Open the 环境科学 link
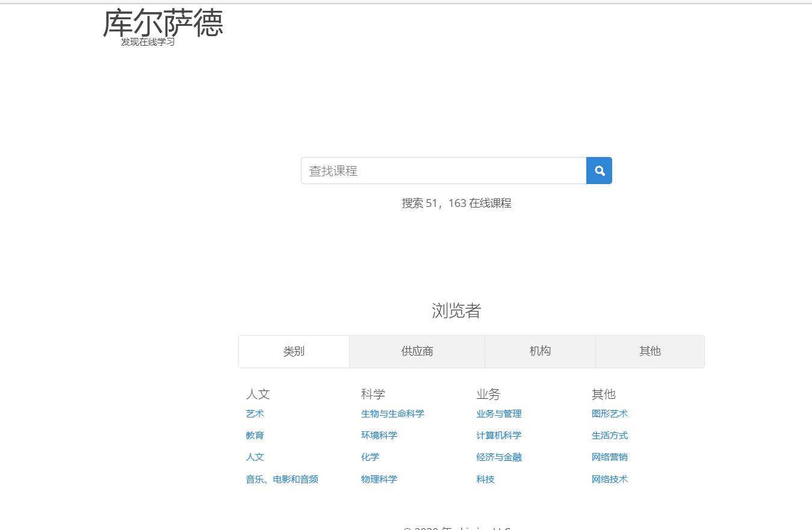 click(x=379, y=435)
